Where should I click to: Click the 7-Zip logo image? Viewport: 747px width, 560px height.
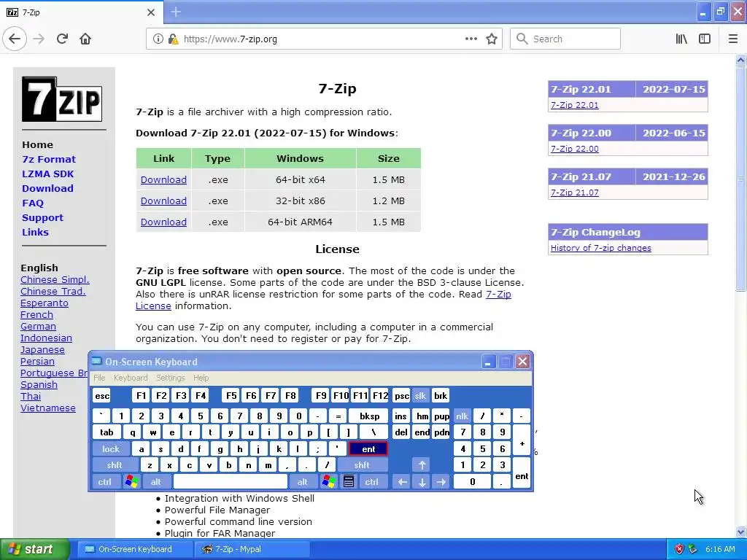click(62, 99)
